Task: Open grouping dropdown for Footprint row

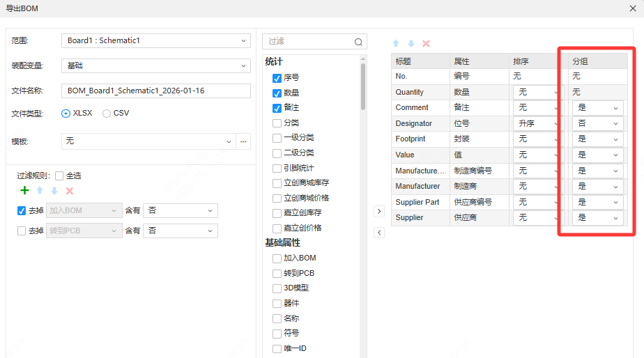Action: coord(597,139)
